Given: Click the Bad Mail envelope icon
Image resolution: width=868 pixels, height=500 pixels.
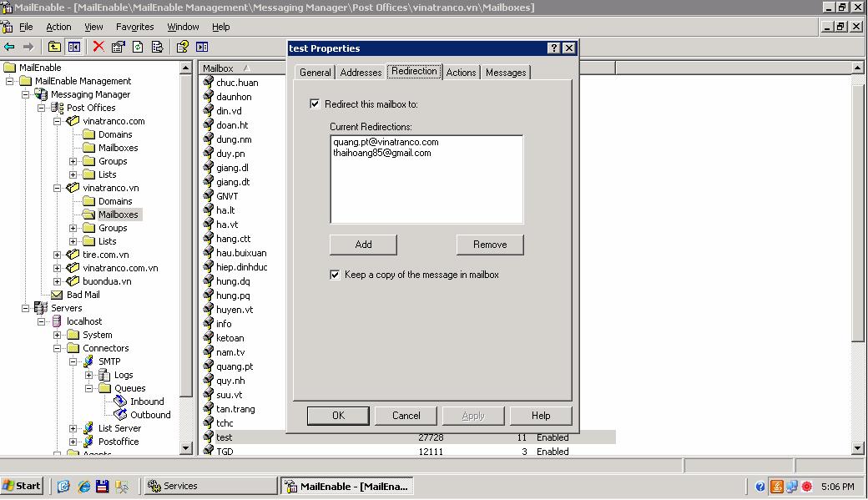Looking at the screenshot, I should (x=57, y=295).
